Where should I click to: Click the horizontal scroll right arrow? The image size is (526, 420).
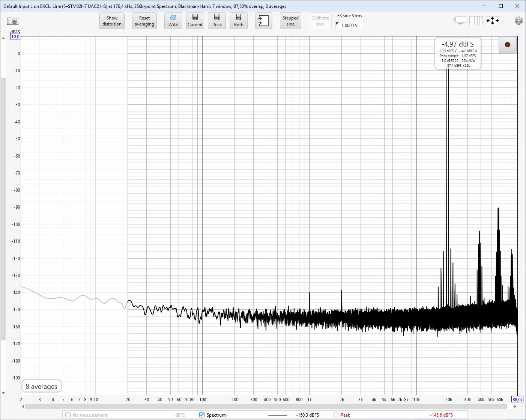point(515,406)
